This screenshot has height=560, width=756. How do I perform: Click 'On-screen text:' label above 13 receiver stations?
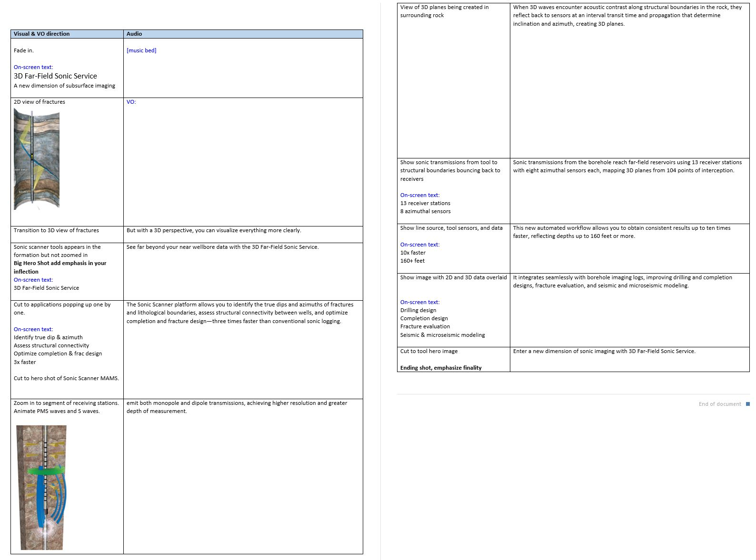pyautogui.click(x=420, y=195)
